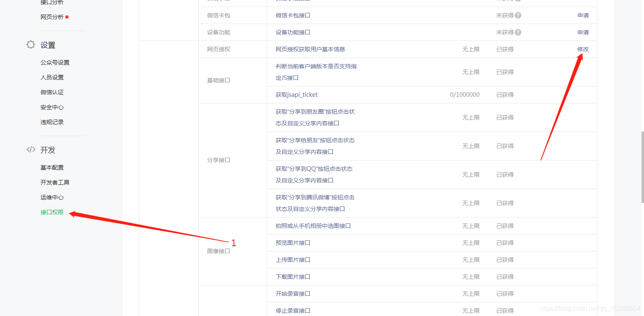Click 未获得 status in 微信卡包 row

coord(505,15)
